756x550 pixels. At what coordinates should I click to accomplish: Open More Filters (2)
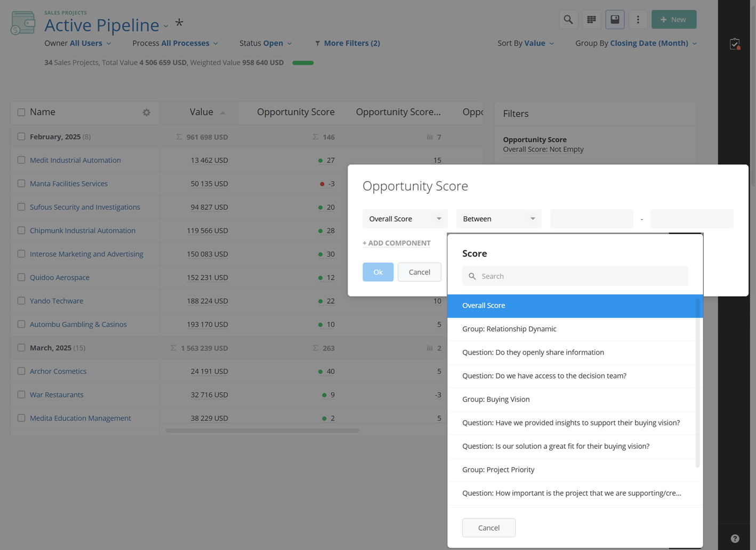[x=347, y=43]
